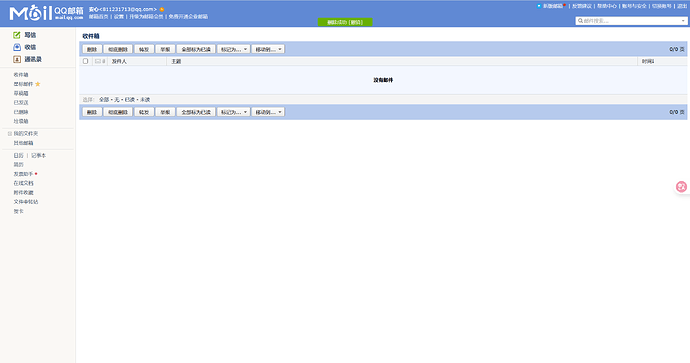
Task: Click the QQ Mail logo
Action: (46, 13)
